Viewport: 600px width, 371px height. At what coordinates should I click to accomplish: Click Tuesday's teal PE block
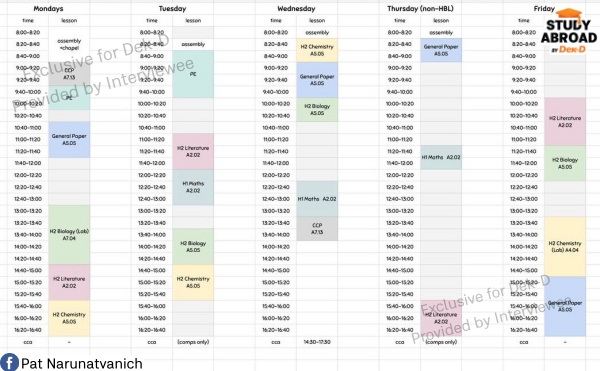coord(193,74)
